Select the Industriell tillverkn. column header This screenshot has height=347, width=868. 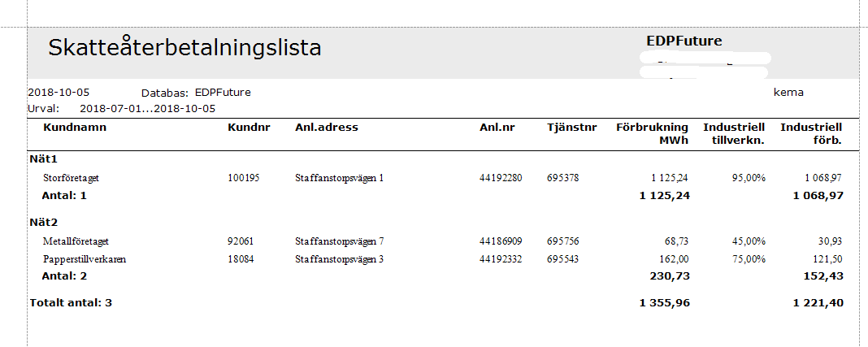pos(733,134)
